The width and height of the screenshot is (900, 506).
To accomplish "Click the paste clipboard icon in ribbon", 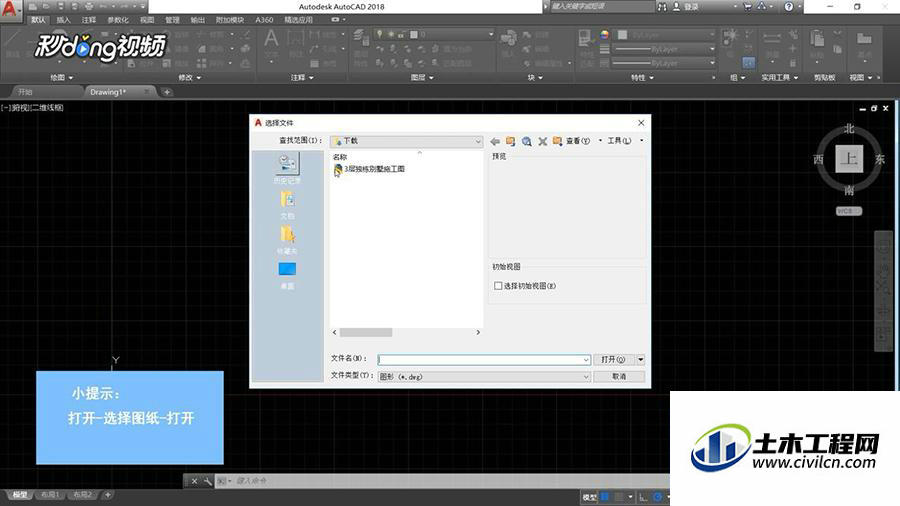I will tap(817, 39).
